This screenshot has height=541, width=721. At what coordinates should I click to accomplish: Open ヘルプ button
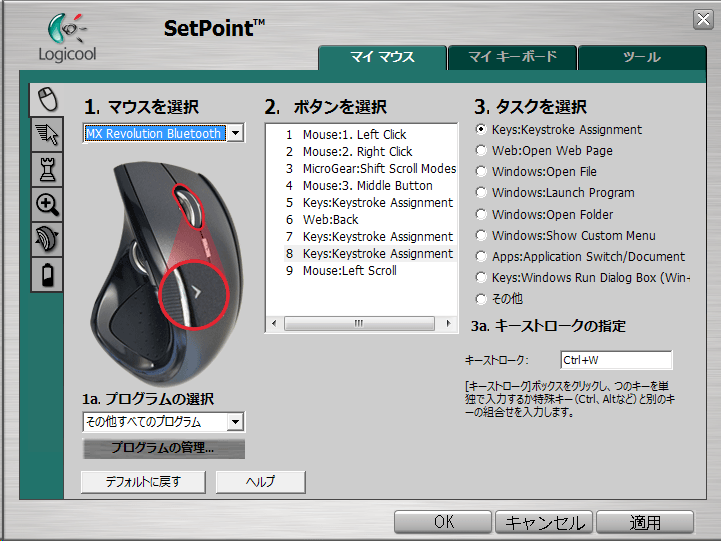point(260,482)
